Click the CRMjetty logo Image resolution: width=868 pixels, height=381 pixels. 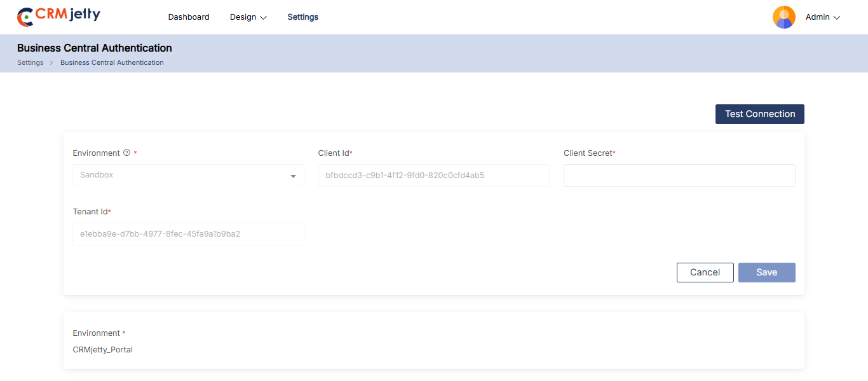(58, 17)
